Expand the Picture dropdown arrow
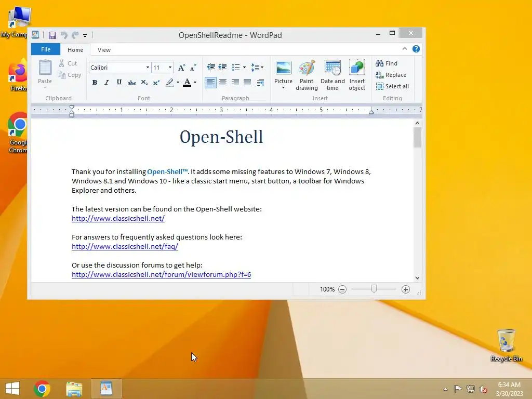 tap(283, 88)
